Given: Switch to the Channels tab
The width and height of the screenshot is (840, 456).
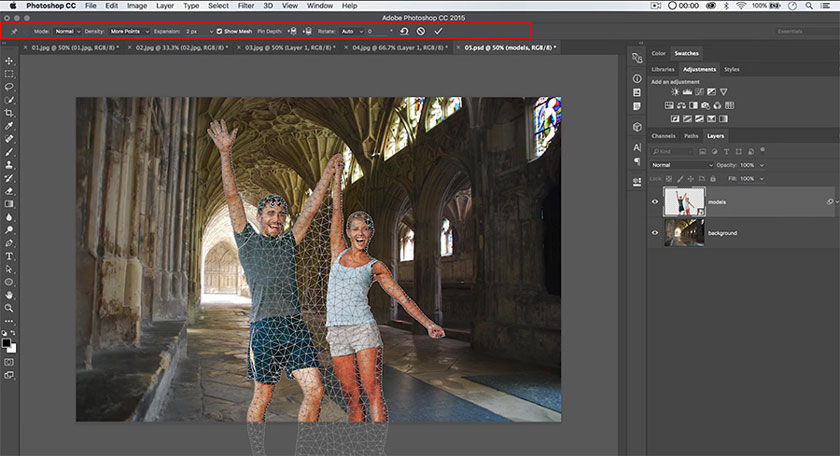Looking at the screenshot, I should (x=663, y=135).
